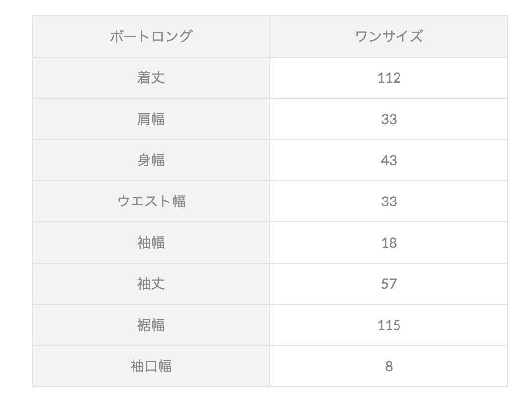Select the 着丈 row label
The image size is (532, 404).
[151, 78]
